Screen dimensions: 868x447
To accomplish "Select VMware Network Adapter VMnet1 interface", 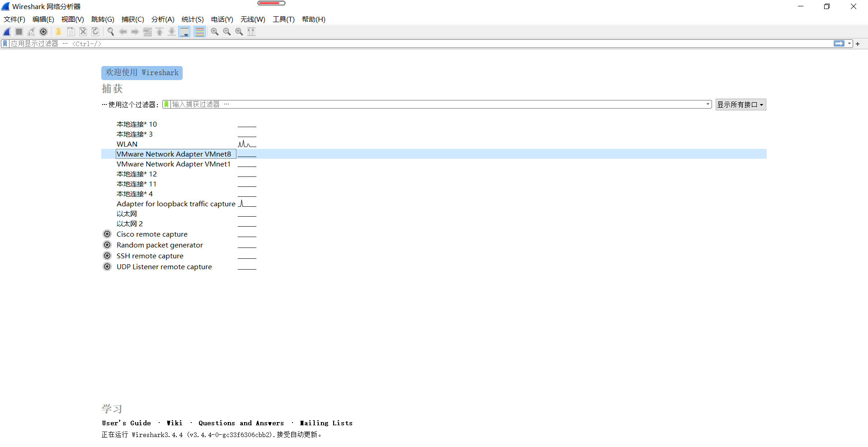I will [x=434, y=164].
